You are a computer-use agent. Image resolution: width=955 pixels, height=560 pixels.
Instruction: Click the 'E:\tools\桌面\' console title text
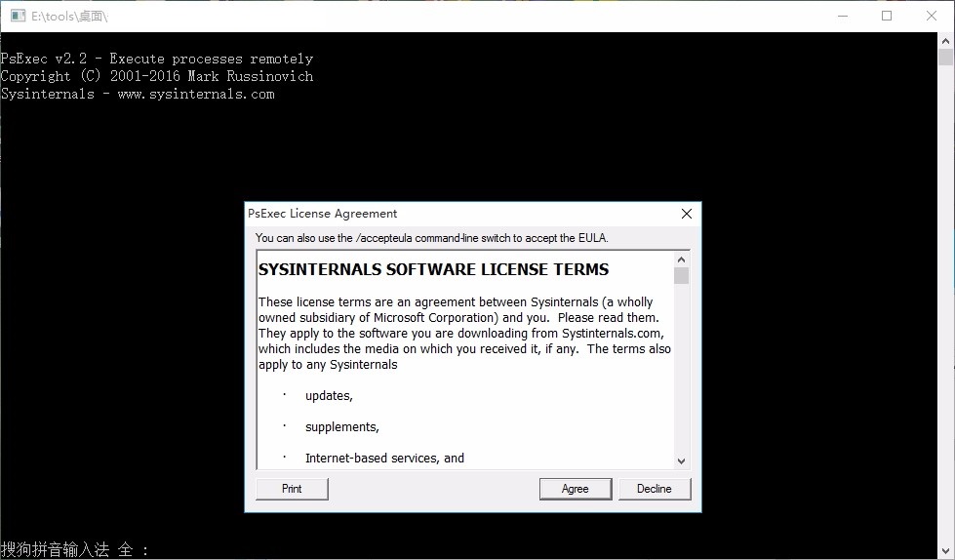69,17
